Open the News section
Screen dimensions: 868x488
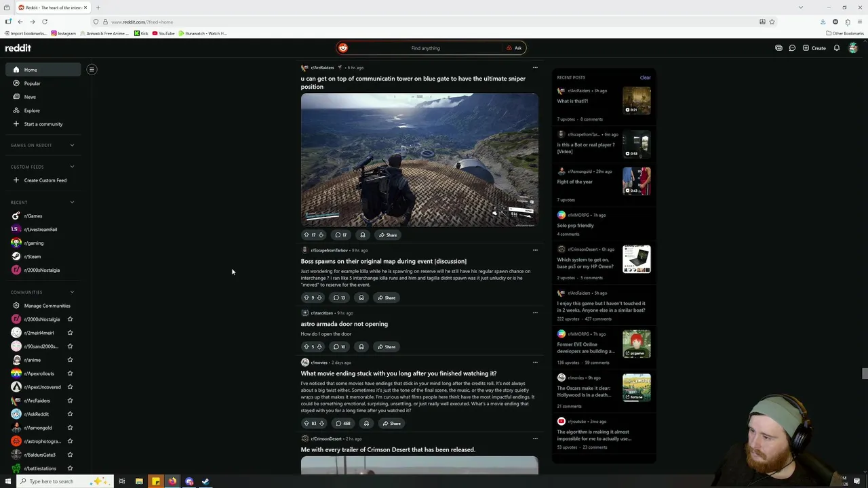pos(43,97)
